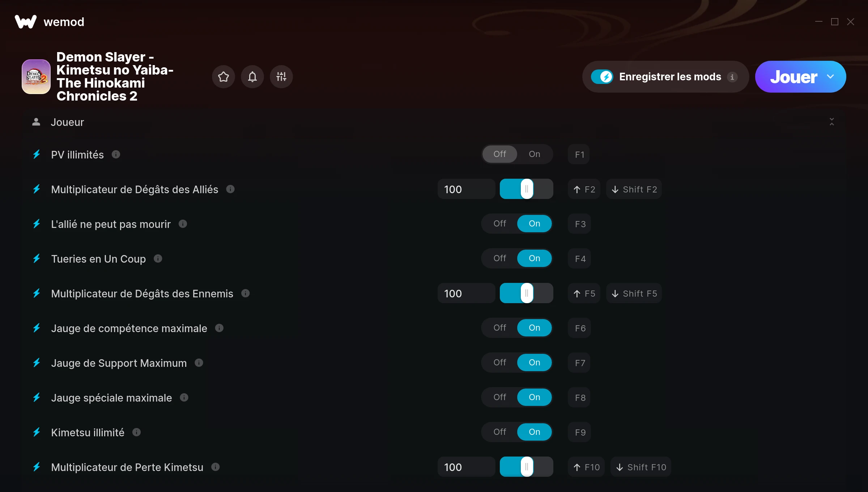Click the F4 hotkey button
This screenshot has height=492, width=868.
580,259
